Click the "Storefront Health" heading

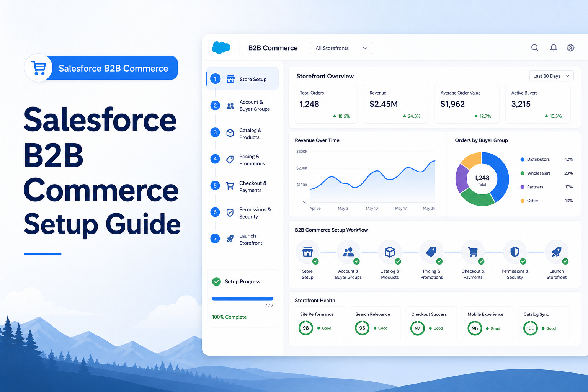315,300
